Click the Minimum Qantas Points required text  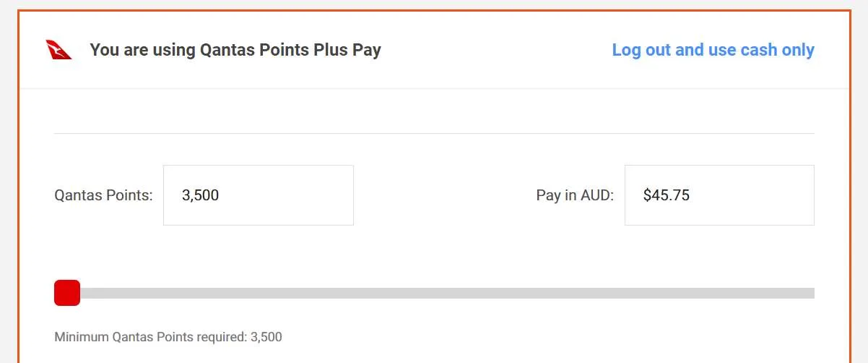[168, 337]
